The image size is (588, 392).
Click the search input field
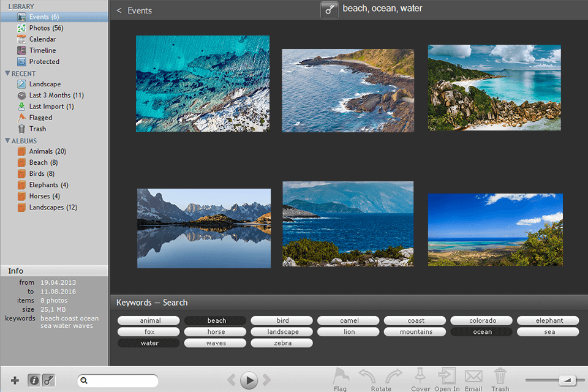click(x=118, y=380)
